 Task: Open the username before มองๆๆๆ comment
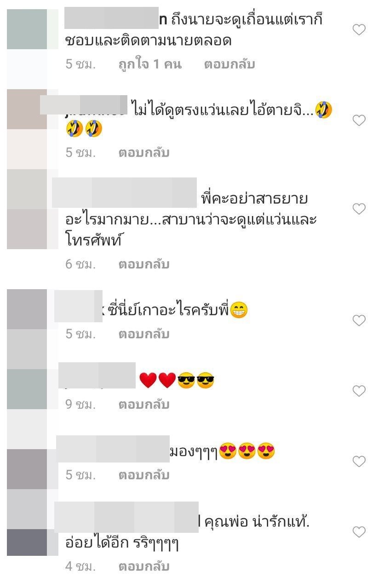[113, 449]
